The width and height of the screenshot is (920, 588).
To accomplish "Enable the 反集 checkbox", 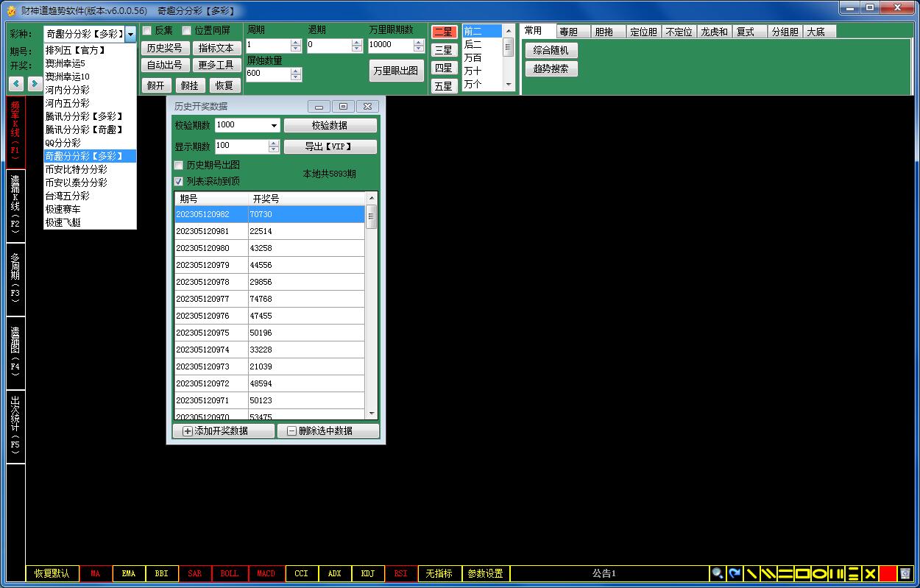I will pos(147,31).
